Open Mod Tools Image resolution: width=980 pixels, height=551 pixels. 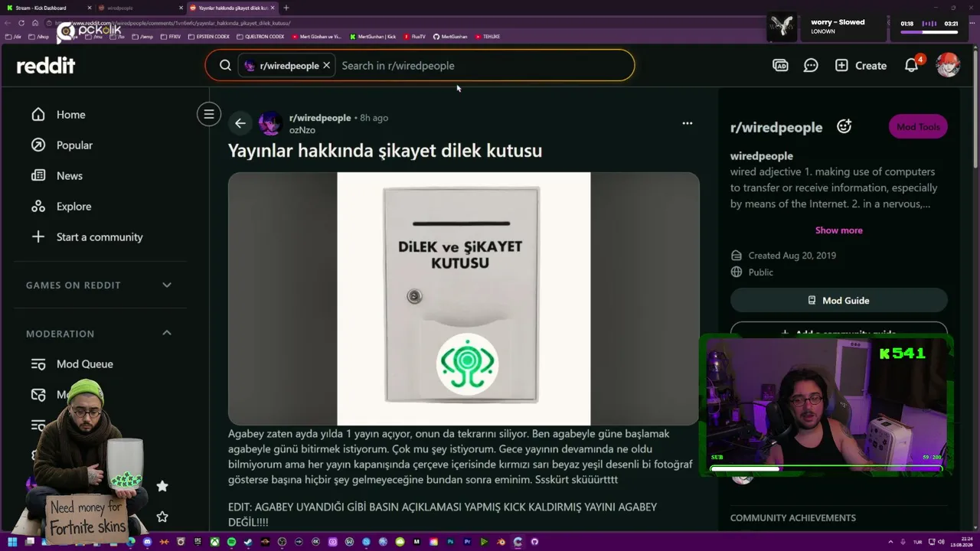tap(918, 127)
